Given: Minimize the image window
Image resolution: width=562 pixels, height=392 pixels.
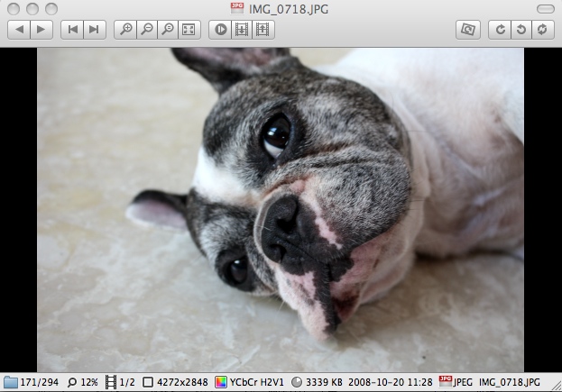Looking at the screenshot, I should click(32, 9).
